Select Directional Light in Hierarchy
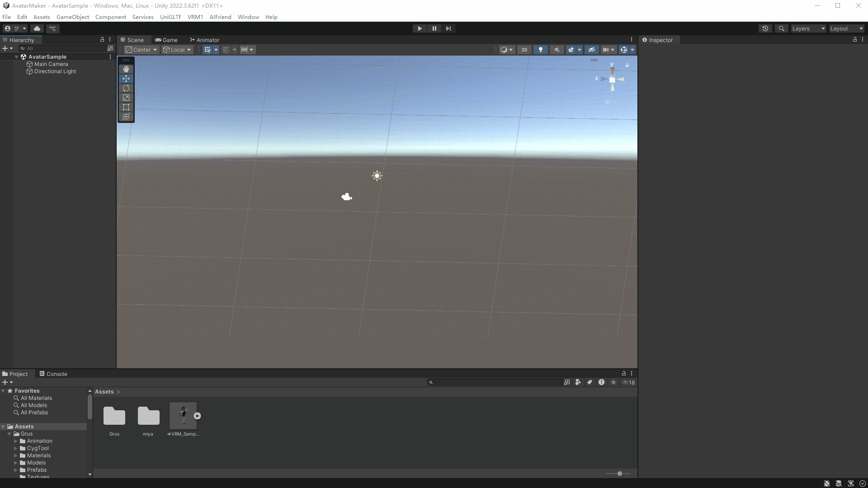868x488 pixels. (55, 71)
